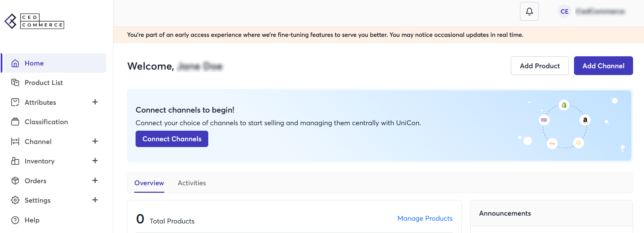Select the Overview tab
Image resolution: width=644 pixels, height=233 pixels.
tap(149, 183)
